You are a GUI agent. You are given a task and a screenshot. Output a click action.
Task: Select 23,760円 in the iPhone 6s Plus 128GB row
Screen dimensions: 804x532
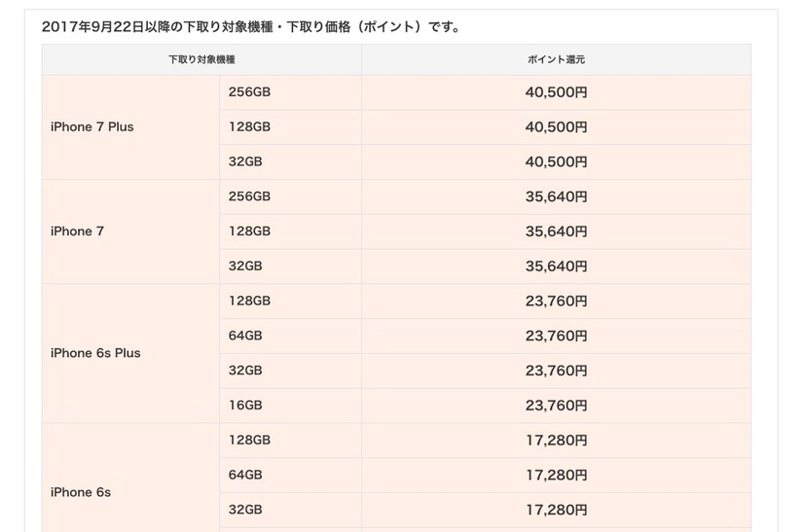557,301
